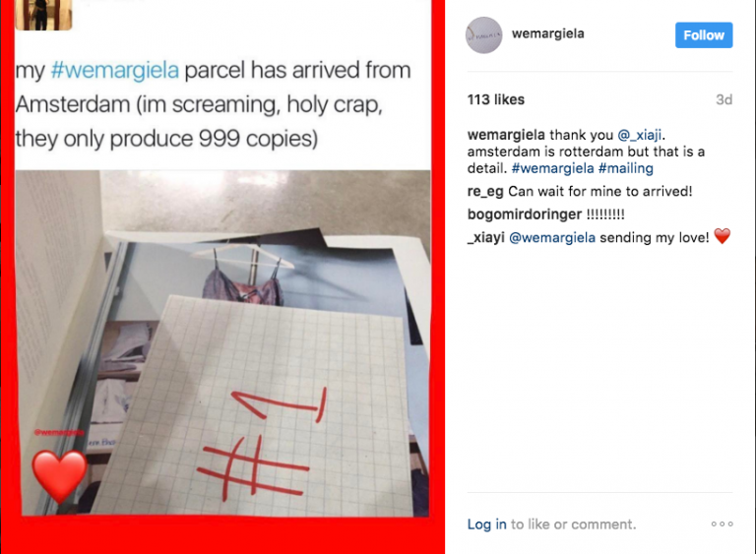Image resolution: width=756 pixels, height=554 pixels.
Task: Click the big red heart sticker on photo
Action: point(59,476)
